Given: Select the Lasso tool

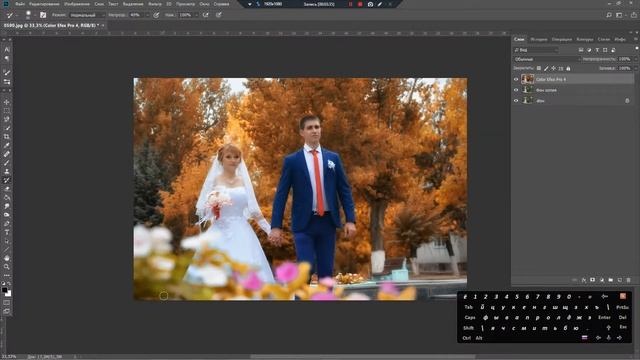Looking at the screenshot, I should click(x=7, y=119).
